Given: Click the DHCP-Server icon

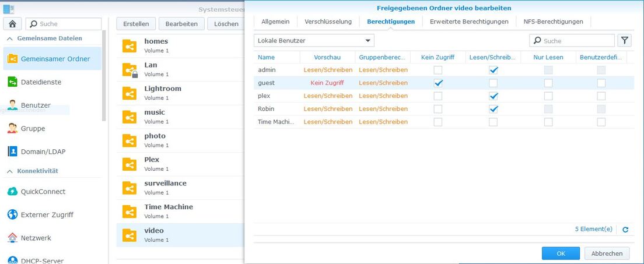Looking at the screenshot, I should pyautogui.click(x=12, y=261).
